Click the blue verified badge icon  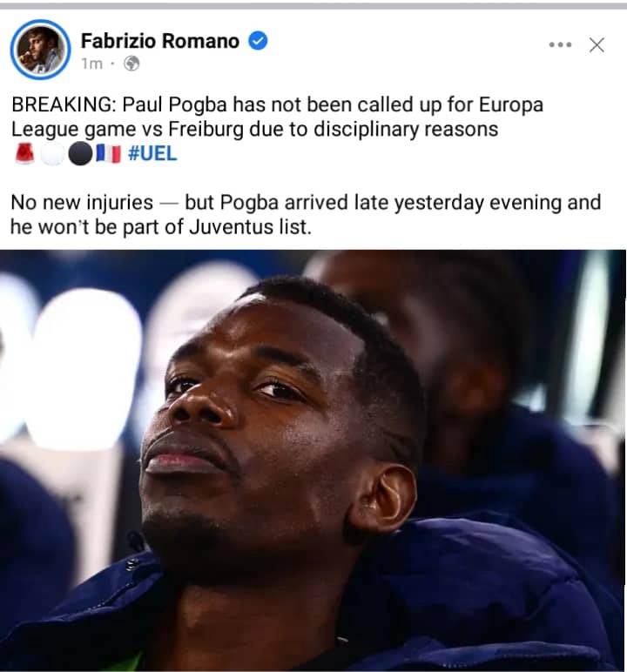point(258,41)
